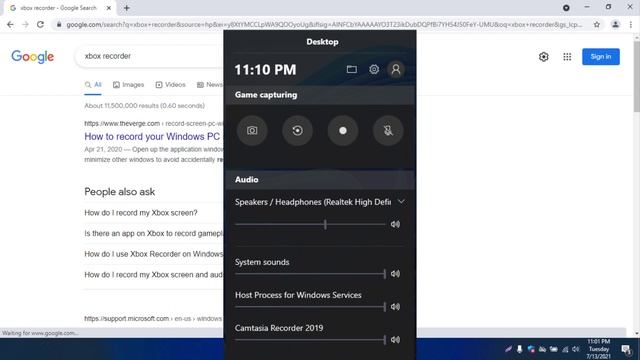Click the address bar URL
This screenshot has height=360, width=640.
tap(324, 24)
